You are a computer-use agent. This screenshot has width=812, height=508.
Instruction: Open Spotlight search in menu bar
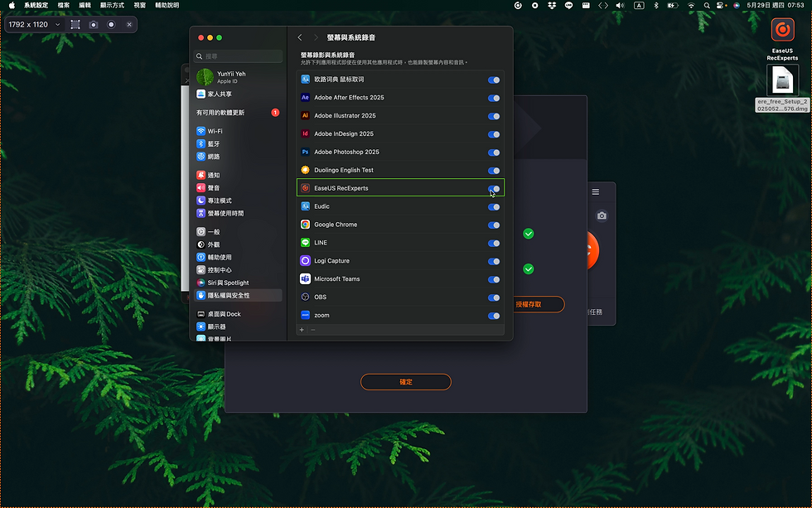click(x=706, y=5)
